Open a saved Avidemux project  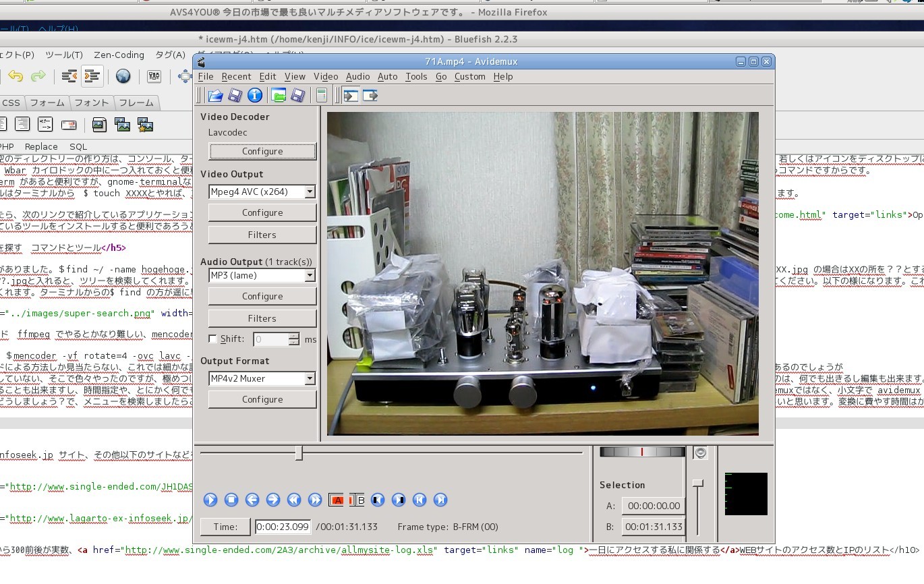coord(279,95)
